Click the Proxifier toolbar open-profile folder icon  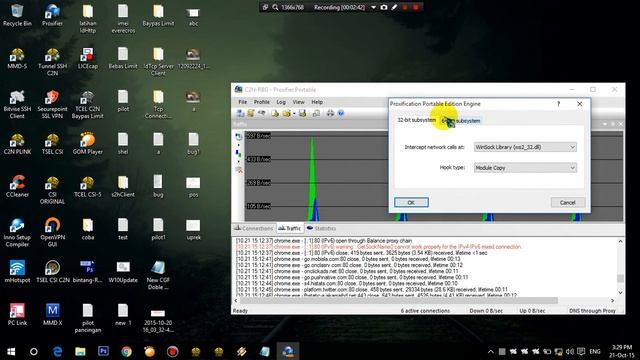287,113
